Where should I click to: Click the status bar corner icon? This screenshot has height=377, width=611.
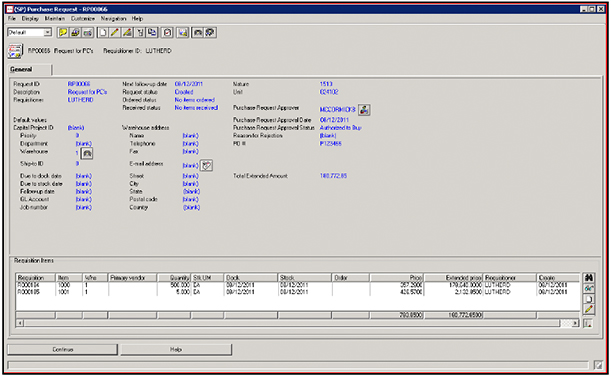(598, 365)
